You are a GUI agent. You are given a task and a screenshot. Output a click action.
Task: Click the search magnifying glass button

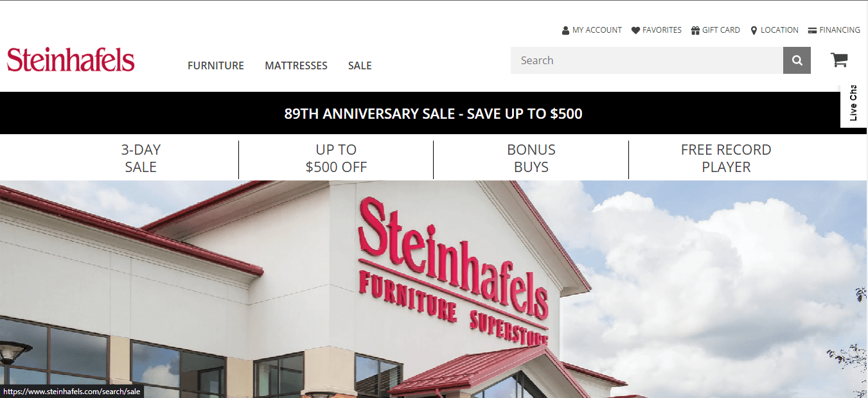coord(797,60)
